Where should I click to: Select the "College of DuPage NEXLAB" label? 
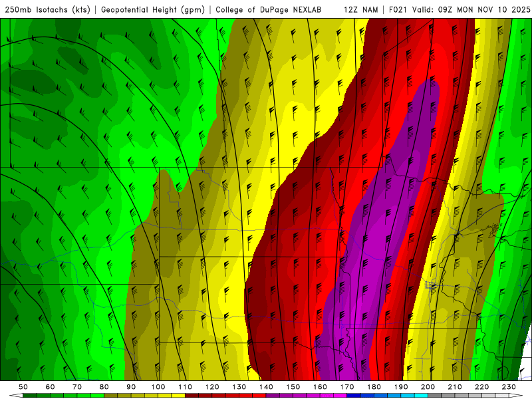(269, 10)
